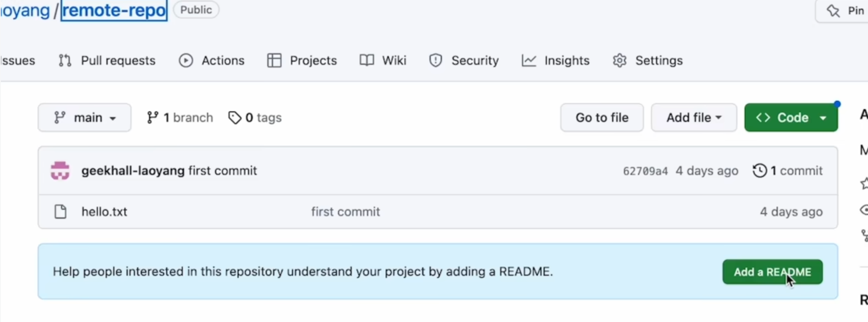Click the README help message text
Viewport: 868px width, 322px height.
tap(303, 272)
